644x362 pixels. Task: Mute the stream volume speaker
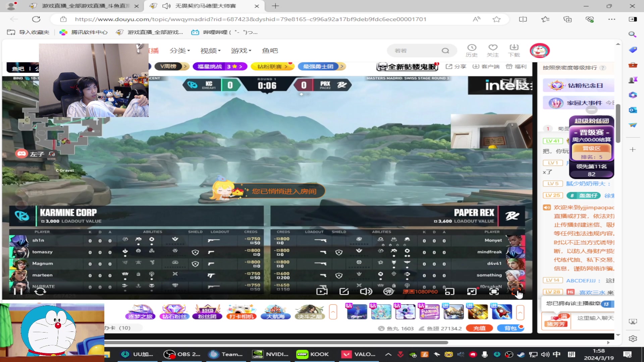tap(366, 291)
